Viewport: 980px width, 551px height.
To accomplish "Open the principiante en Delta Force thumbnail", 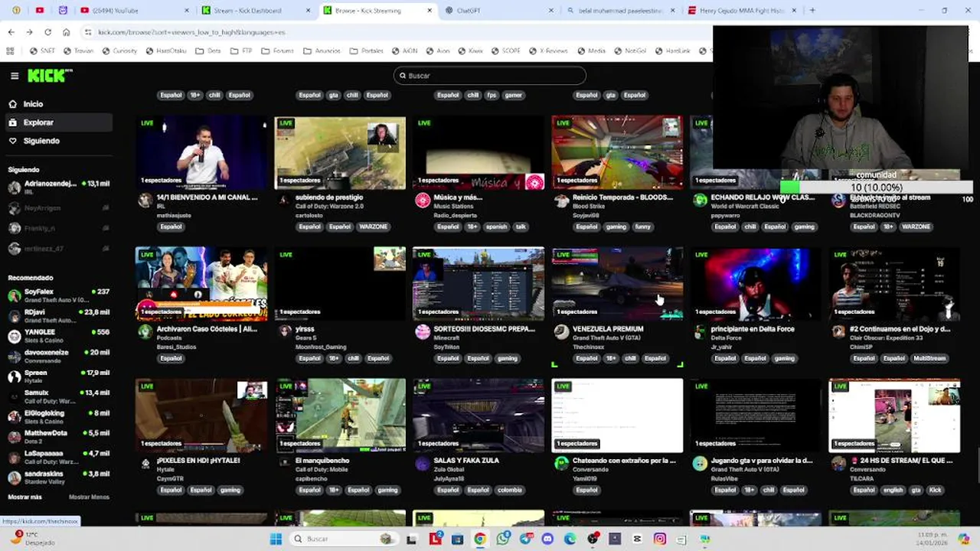I will 756,284.
